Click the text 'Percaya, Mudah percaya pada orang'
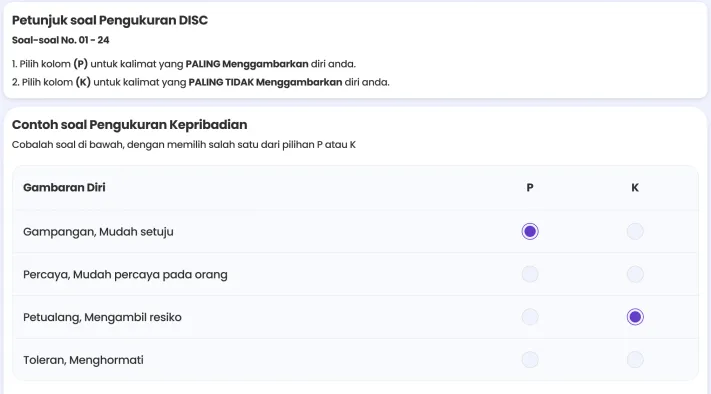The width and height of the screenshot is (711, 394). pyautogui.click(x=125, y=275)
